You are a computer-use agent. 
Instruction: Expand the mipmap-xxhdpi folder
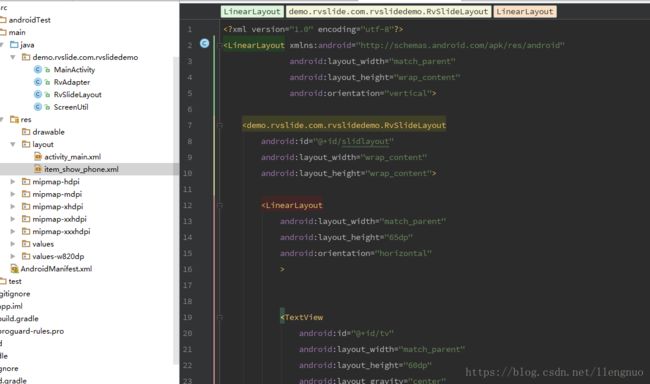(x=13, y=219)
